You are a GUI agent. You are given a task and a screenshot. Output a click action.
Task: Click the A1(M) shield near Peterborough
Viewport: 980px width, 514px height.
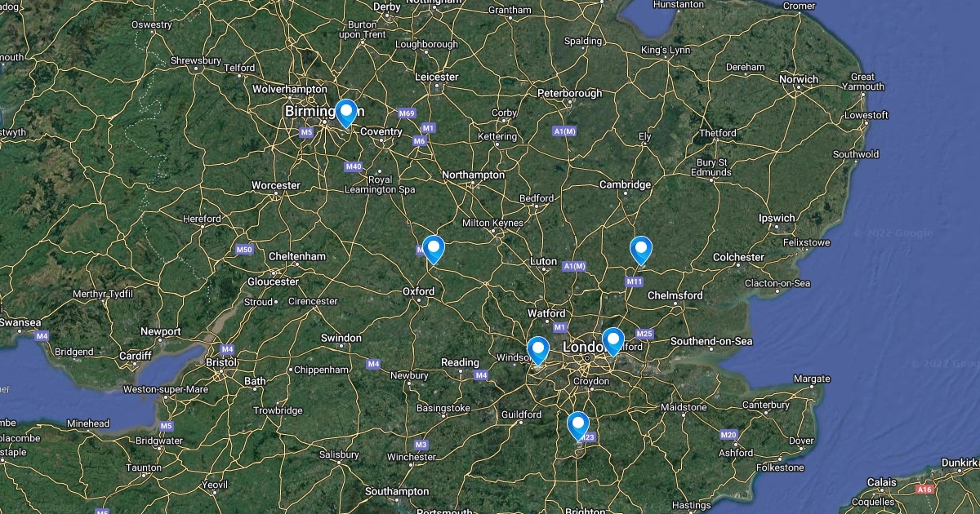tap(564, 131)
